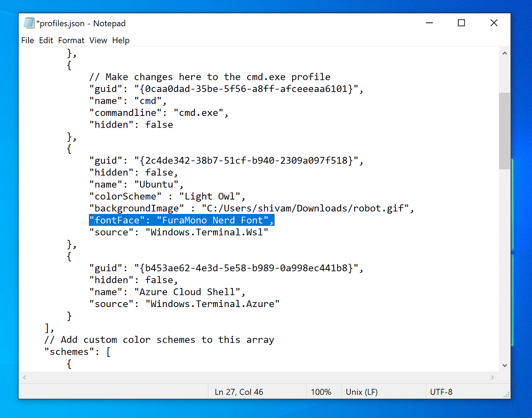The image size is (532, 418).
Task: Open the Help menu
Action: pos(120,40)
